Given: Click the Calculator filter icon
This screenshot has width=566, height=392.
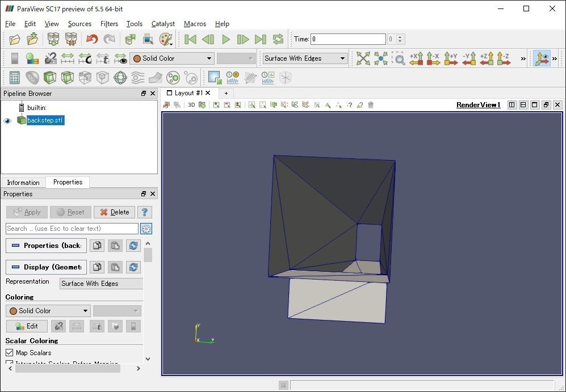Looking at the screenshot, I should pyautogui.click(x=15, y=77).
